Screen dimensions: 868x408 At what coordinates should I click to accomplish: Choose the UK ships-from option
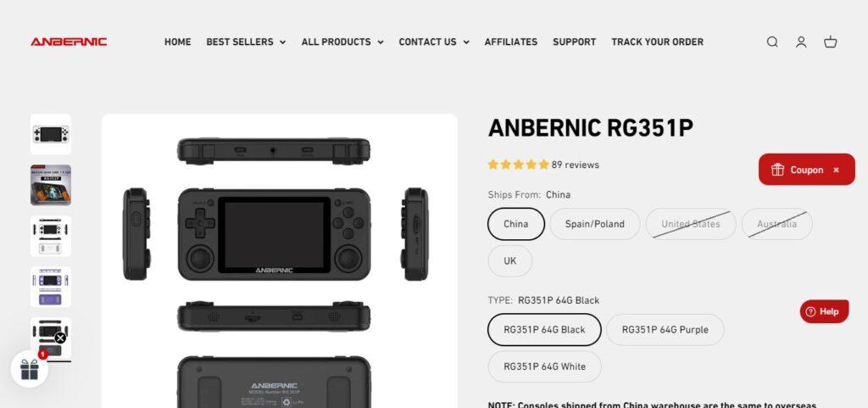pyautogui.click(x=509, y=260)
